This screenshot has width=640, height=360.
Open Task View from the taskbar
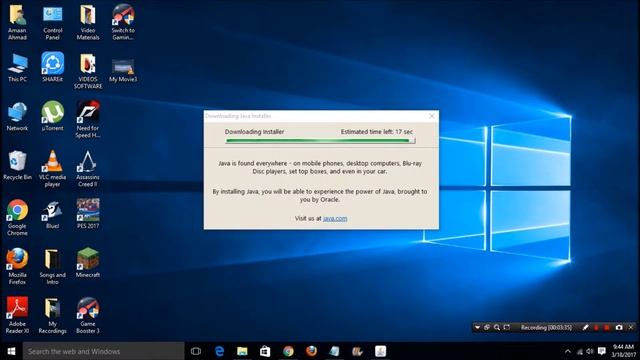pos(196,351)
